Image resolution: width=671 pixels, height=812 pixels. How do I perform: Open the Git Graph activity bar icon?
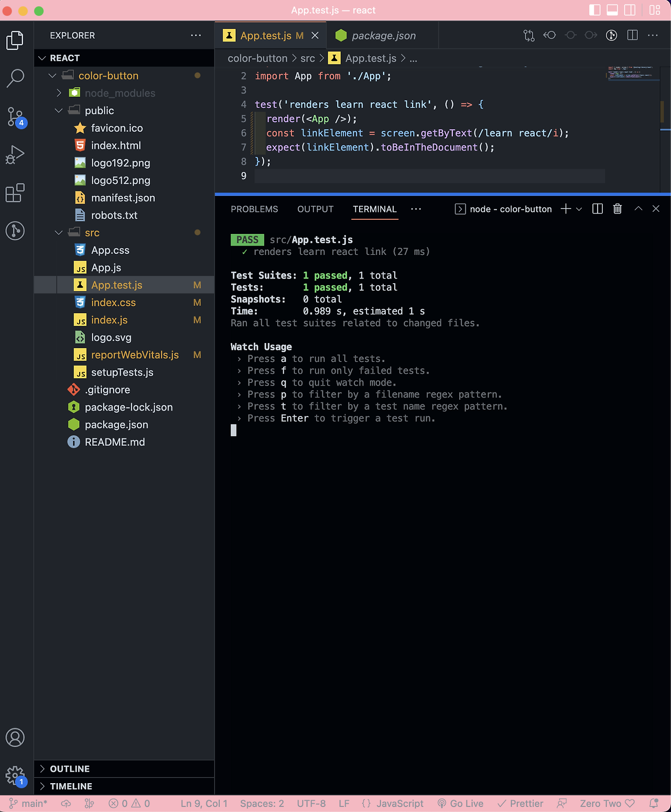click(15, 231)
